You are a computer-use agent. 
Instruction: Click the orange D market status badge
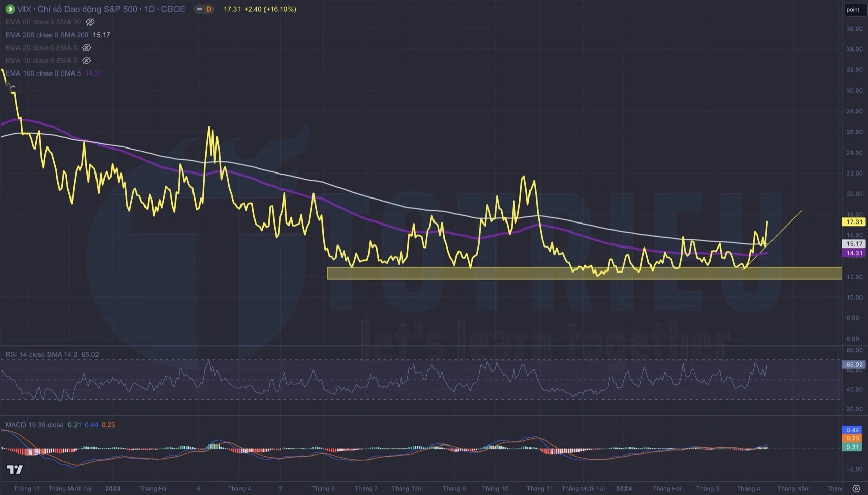(x=209, y=9)
